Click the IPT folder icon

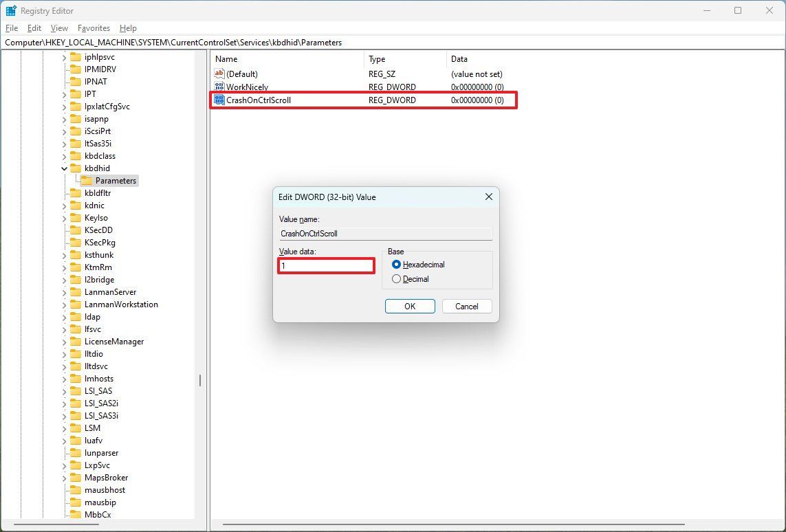coord(76,94)
